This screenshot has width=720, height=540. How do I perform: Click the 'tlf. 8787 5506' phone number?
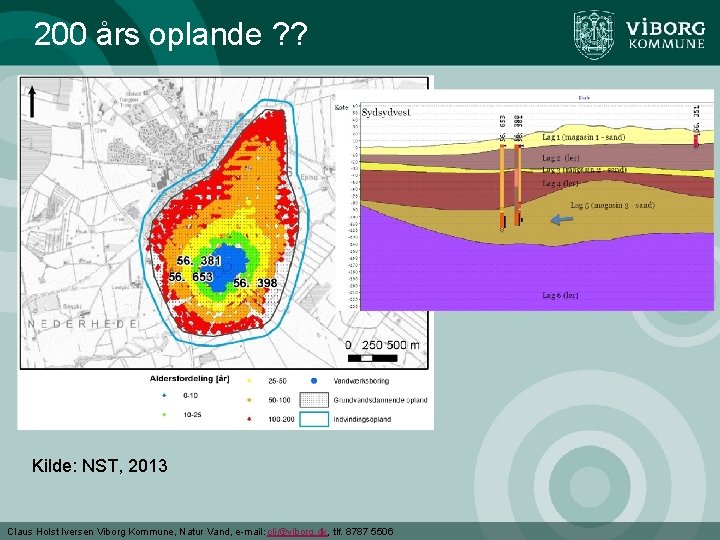tap(363, 532)
